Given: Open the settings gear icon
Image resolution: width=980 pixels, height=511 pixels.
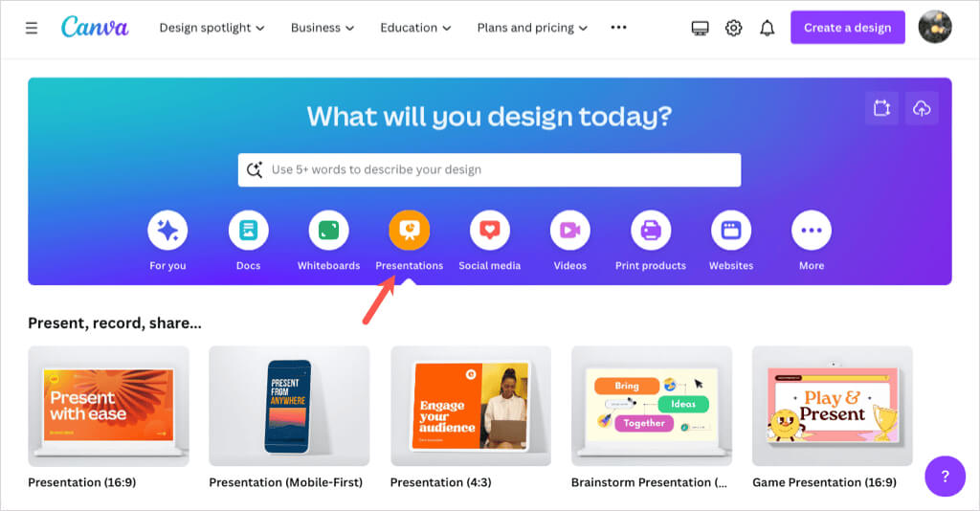Looking at the screenshot, I should coord(734,28).
